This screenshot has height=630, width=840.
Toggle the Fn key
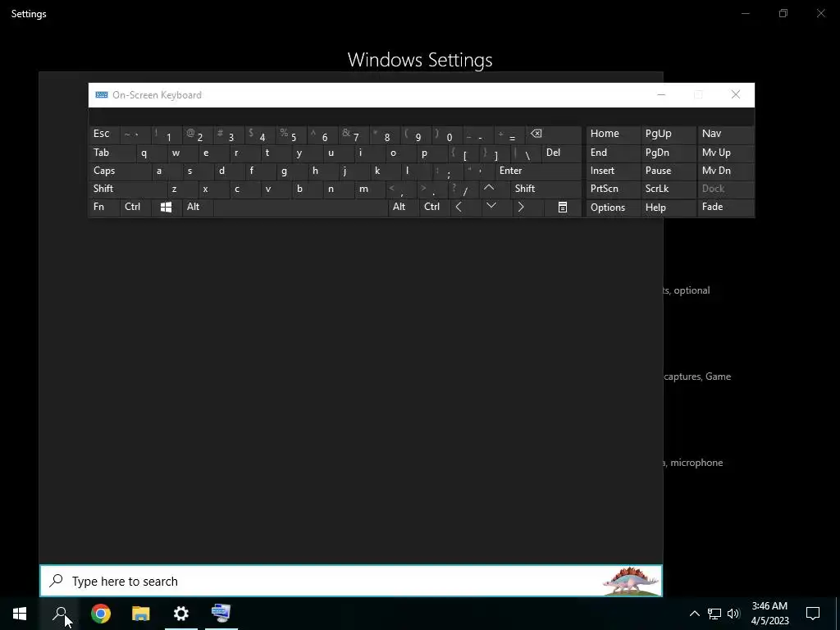tap(104, 208)
